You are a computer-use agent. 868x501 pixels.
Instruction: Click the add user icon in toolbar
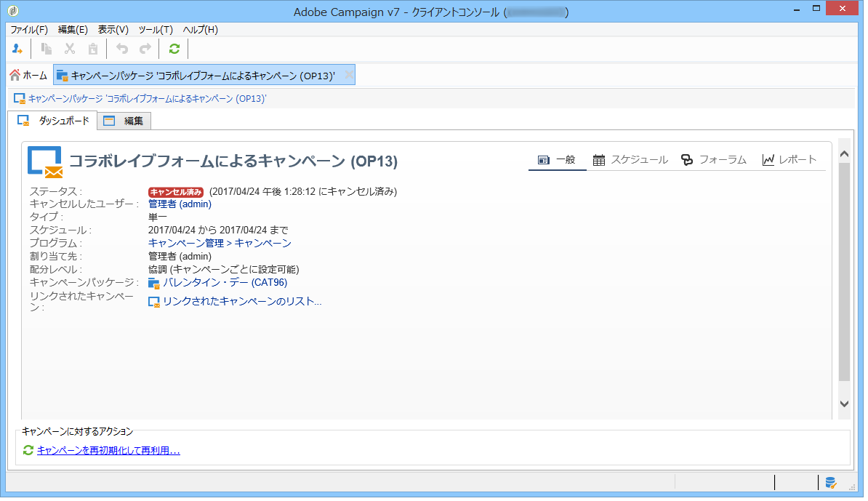point(17,49)
